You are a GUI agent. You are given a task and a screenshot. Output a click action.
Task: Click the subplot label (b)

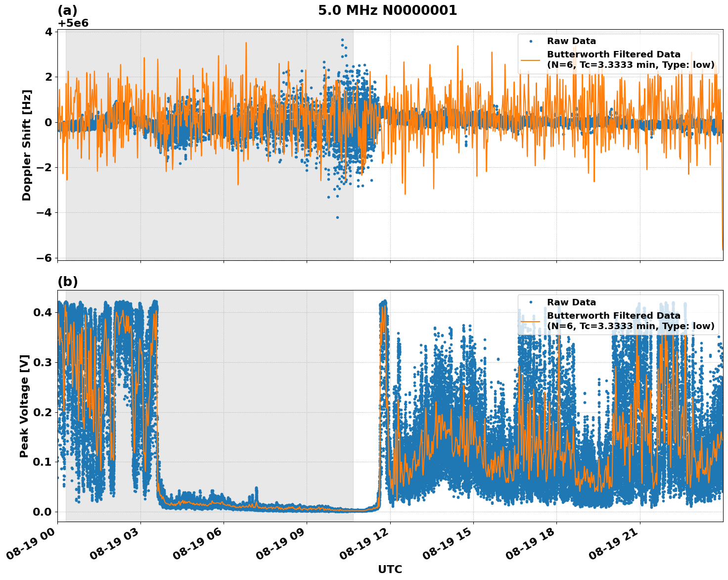tap(68, 282)
